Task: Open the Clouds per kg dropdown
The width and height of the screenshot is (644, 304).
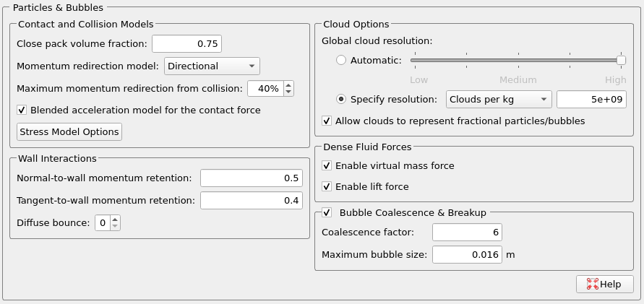Action: (x=499, y=99)
